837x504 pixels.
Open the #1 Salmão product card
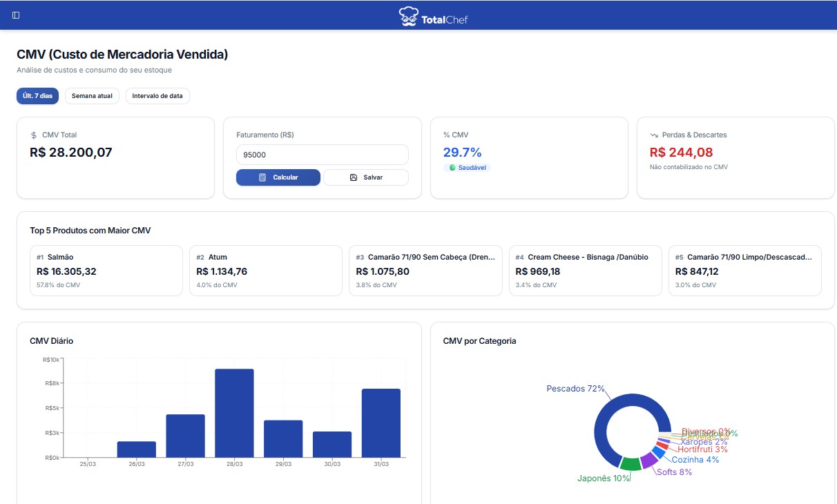pos(106,271)
